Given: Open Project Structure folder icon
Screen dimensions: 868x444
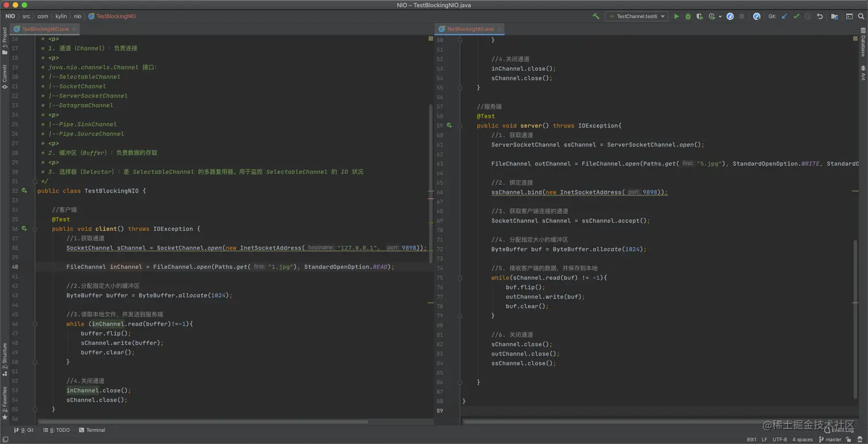Looking at the screenshot, I should 835,17.
